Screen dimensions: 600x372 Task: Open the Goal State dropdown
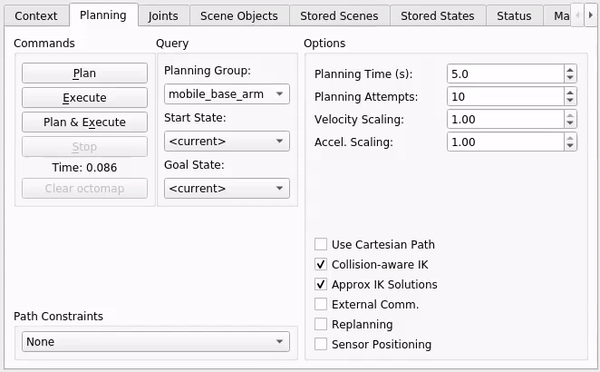(x=227, y=188)
